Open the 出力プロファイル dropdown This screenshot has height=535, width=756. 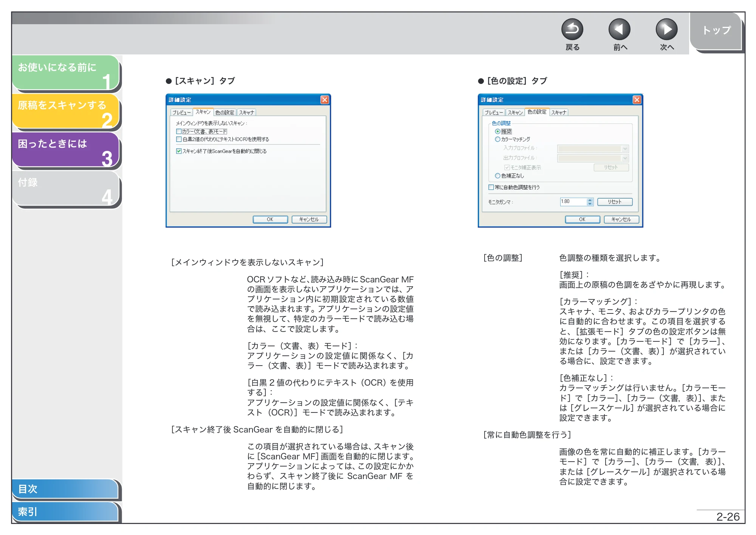(x=593, y=158)
